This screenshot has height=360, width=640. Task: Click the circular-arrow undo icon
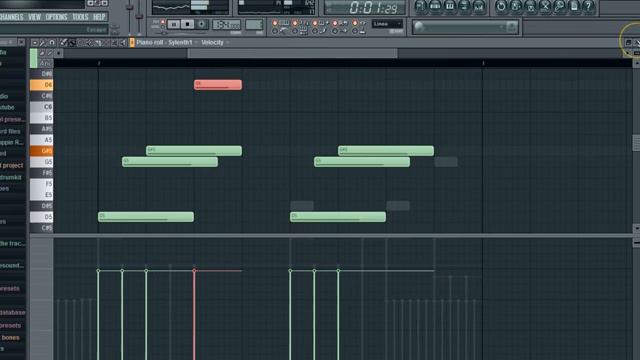tap(501, 6)
